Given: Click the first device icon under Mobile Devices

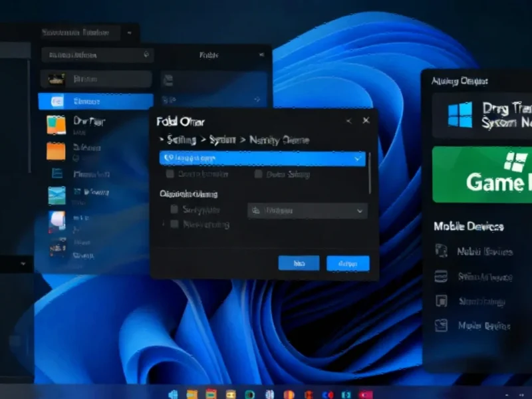Looking at the screenshot, I should click(441, 251).
